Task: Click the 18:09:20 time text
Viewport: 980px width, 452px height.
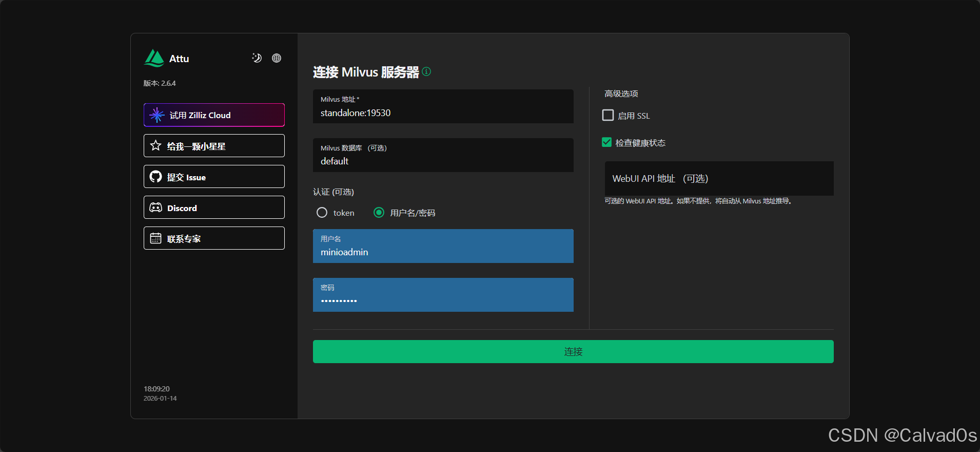Action: pyautogui.click(x=156, y=389)
